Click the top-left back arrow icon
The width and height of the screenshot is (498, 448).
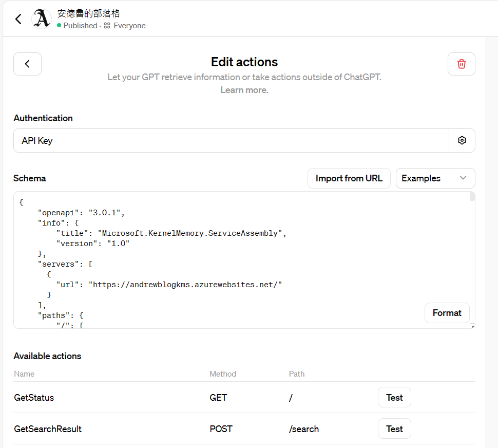click(18, 19)
